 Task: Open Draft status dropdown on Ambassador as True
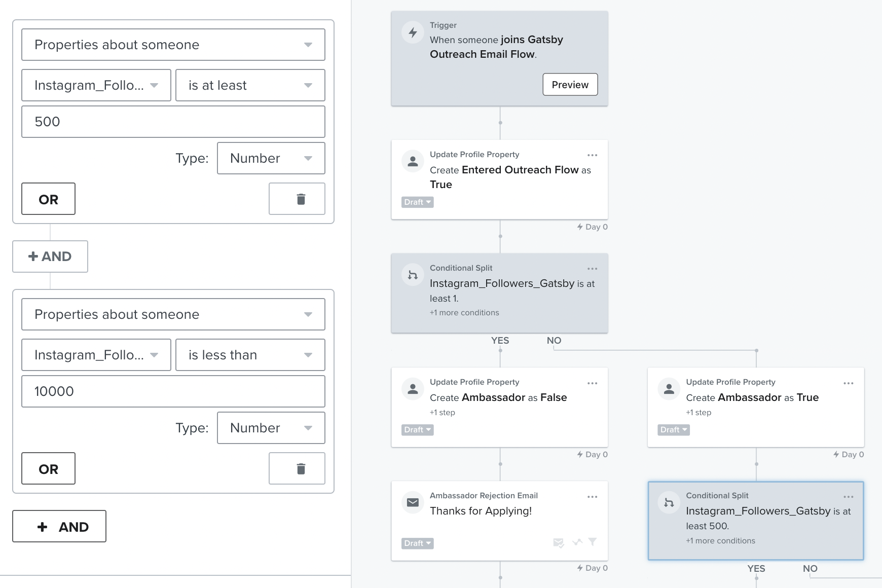674,430
